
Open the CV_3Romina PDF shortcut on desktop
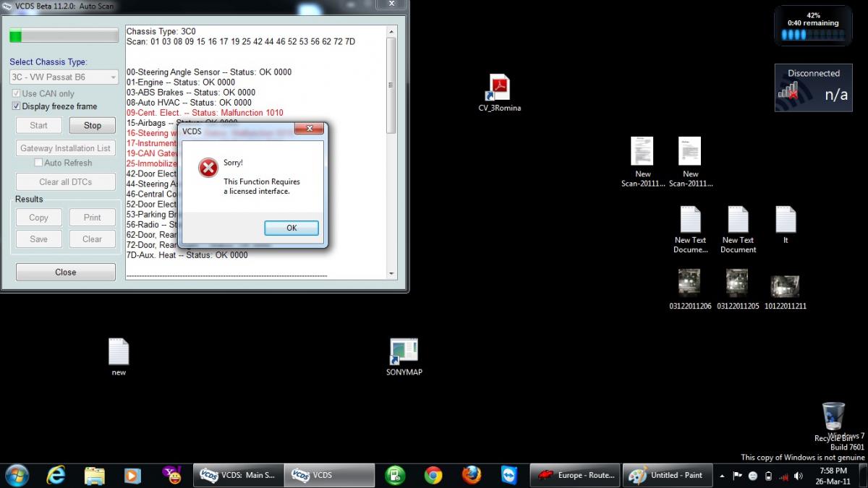pos(500,94)
